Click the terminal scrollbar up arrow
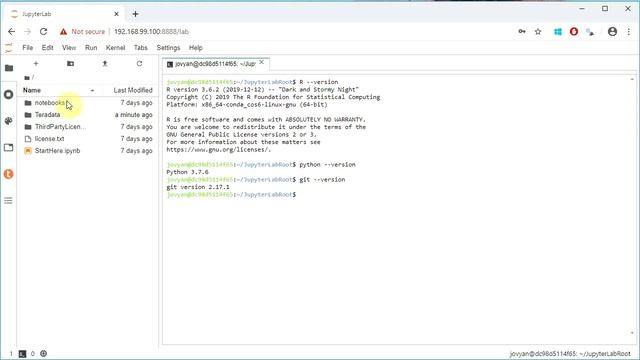 (x=632, y=79)
